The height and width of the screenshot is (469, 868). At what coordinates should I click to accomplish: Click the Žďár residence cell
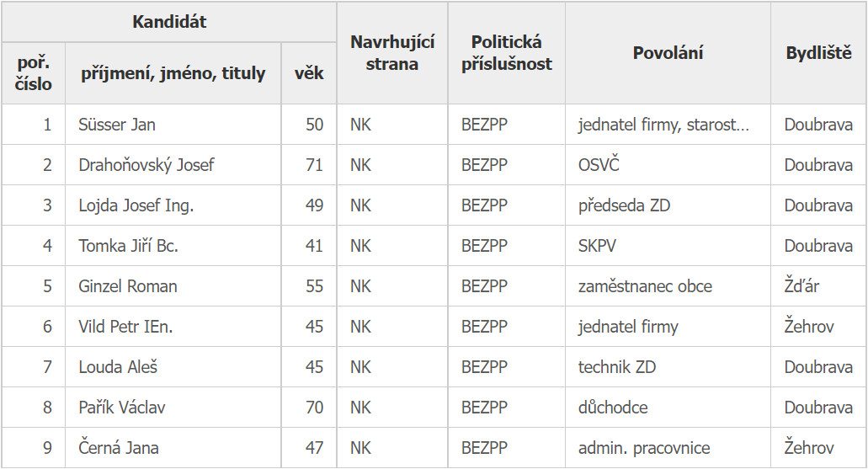coord(801,286)
